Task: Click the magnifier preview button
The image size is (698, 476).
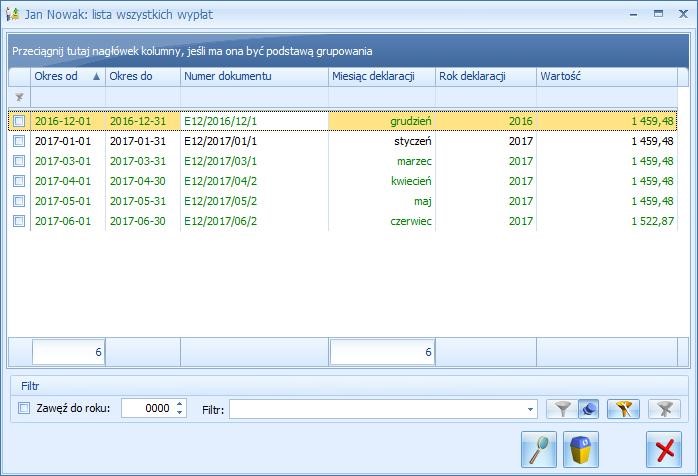Action: 539,450
